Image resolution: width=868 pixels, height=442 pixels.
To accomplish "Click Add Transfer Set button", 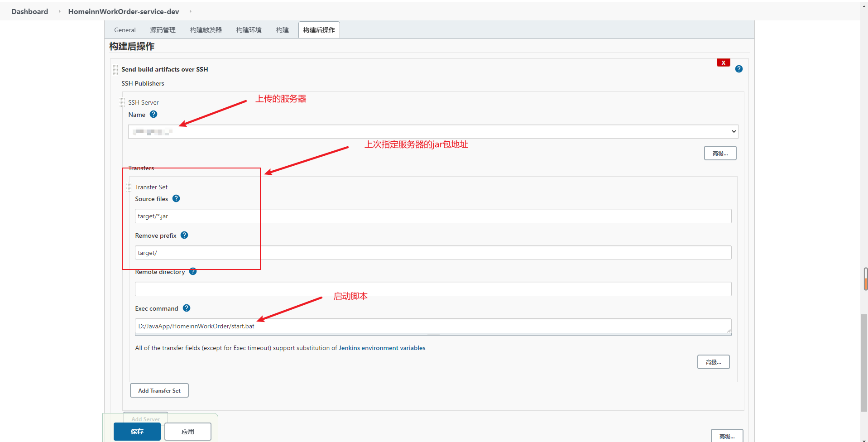I will pyautogui.click(x=159, y=390).
